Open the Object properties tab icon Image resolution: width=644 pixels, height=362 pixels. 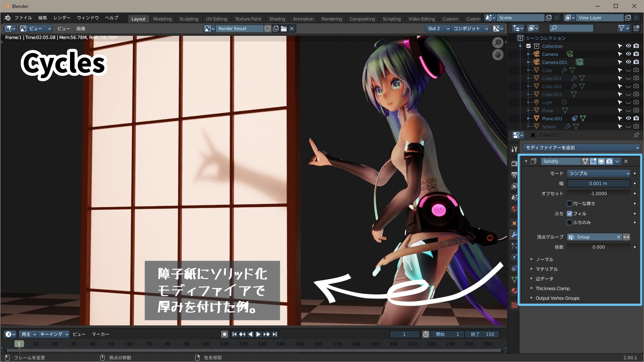pyautogui.click(x=514, y=223)
